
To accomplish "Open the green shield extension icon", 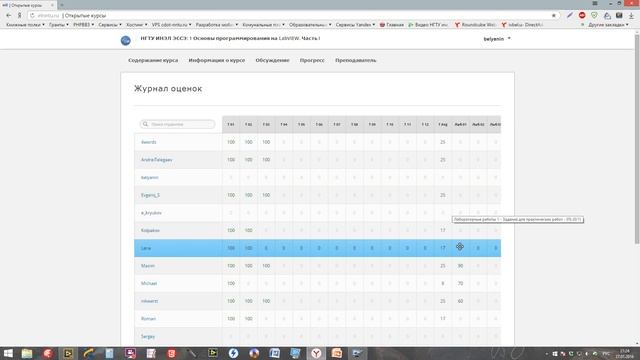I will click(x=594, y=15).
